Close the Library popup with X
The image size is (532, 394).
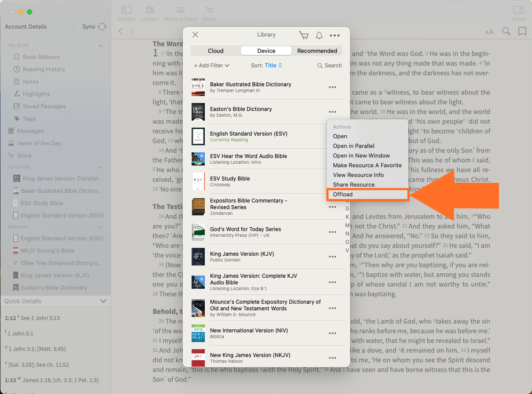pos(196,35)
